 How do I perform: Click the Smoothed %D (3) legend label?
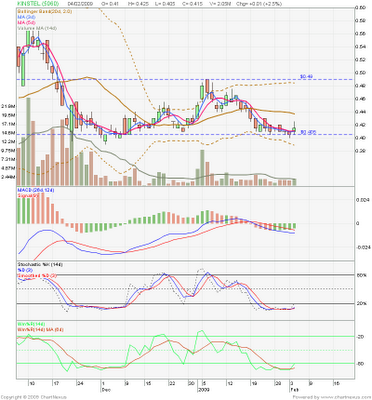pyautogui.click(x=37, y=276)
